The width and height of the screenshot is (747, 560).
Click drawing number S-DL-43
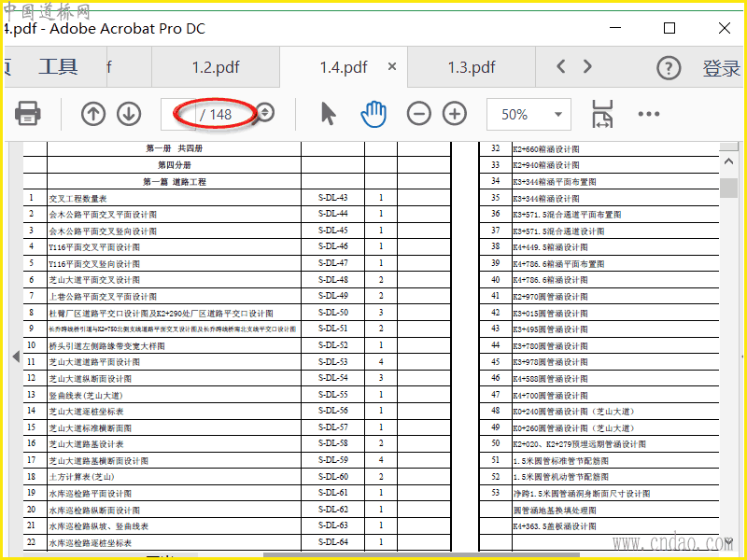pos(333,198)
